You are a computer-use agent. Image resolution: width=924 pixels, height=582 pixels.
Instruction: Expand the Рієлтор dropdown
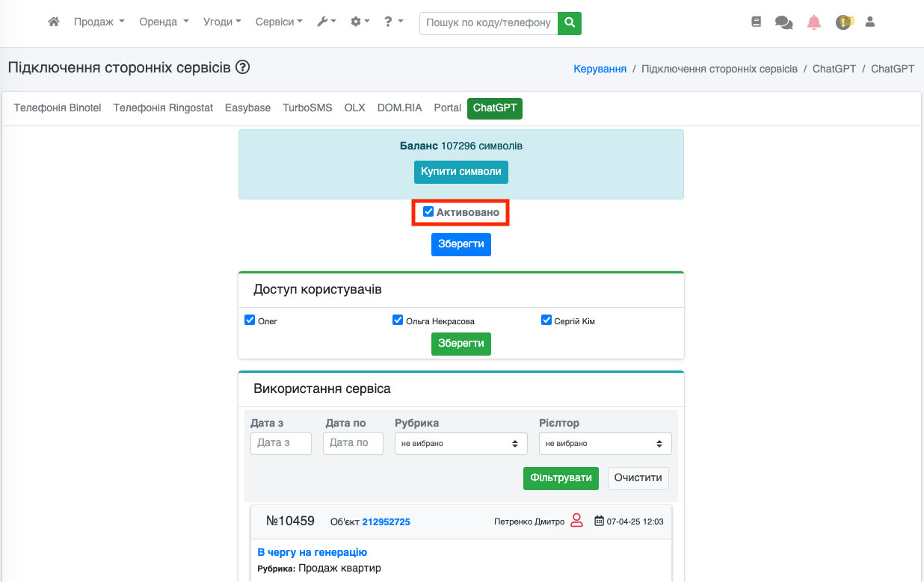605,443
